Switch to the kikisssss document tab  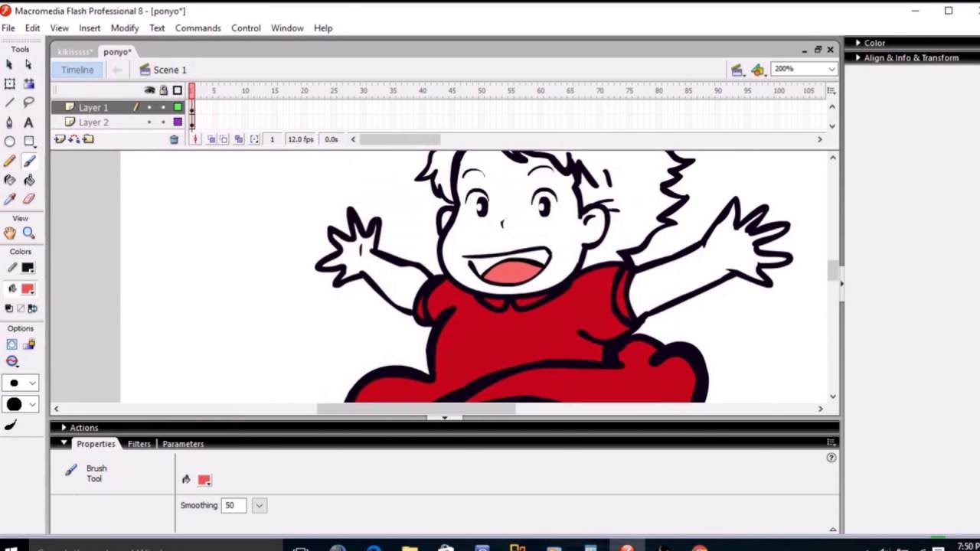click(x=75, y=52)
